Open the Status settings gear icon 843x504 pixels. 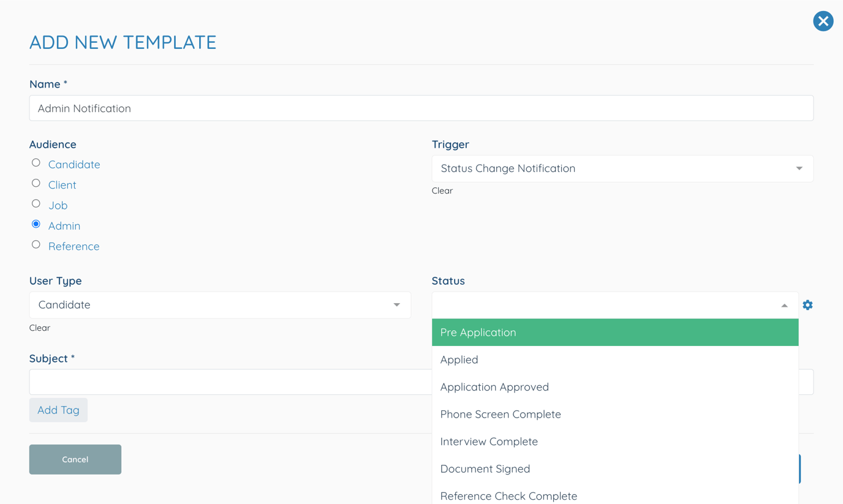point(807,304)
